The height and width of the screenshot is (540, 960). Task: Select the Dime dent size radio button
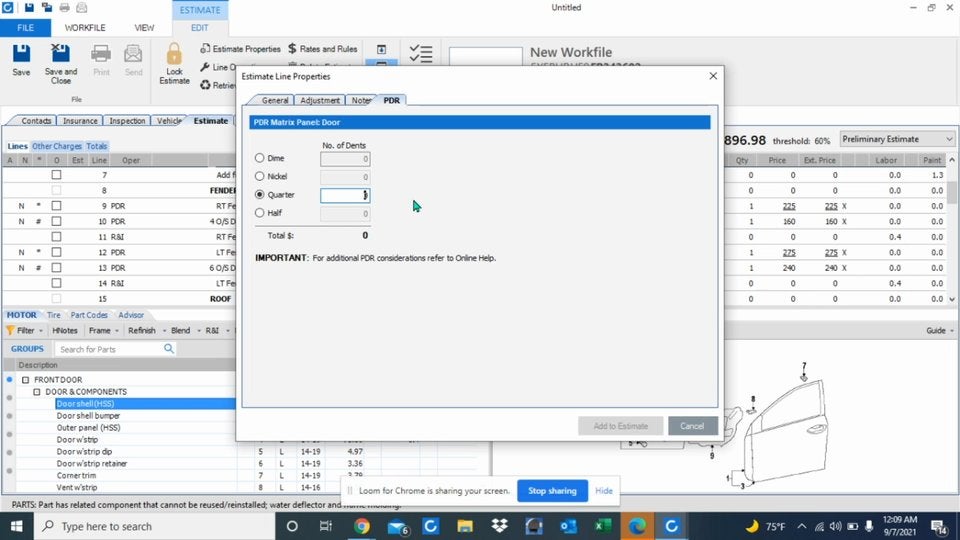click(x=260, y=158)
